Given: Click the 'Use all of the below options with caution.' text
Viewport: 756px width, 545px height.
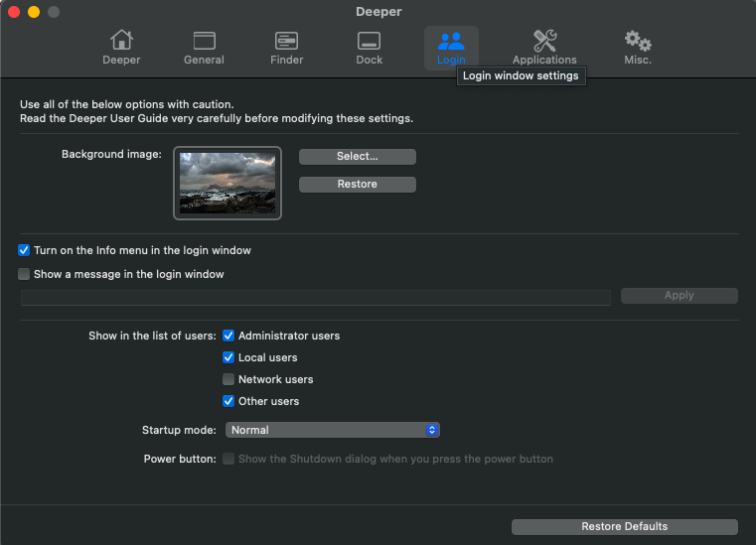Looking at the screenshot, I should click(127, 104).
